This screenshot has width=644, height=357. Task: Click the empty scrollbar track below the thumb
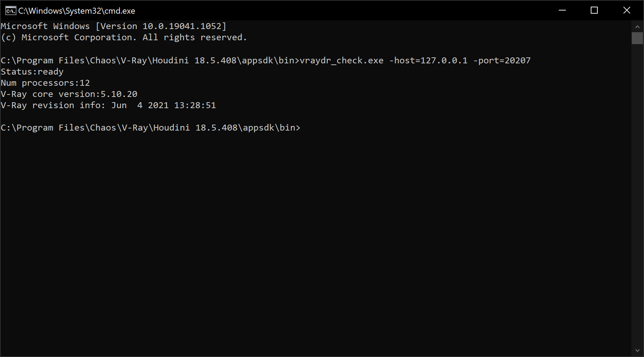point(637,194)
